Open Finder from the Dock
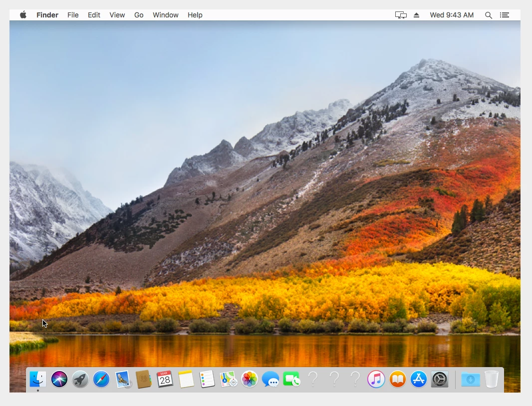Screen dimensions: 532x406 tap(37, 379)
